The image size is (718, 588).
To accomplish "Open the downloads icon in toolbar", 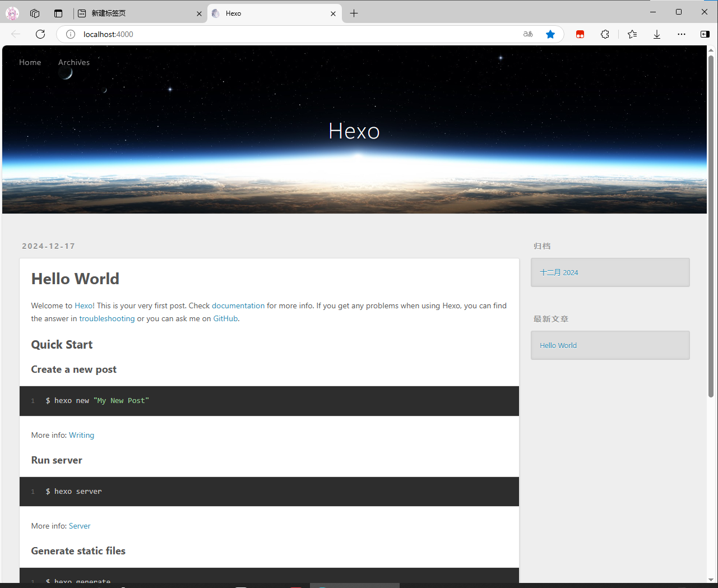I will tap(657, 34).
